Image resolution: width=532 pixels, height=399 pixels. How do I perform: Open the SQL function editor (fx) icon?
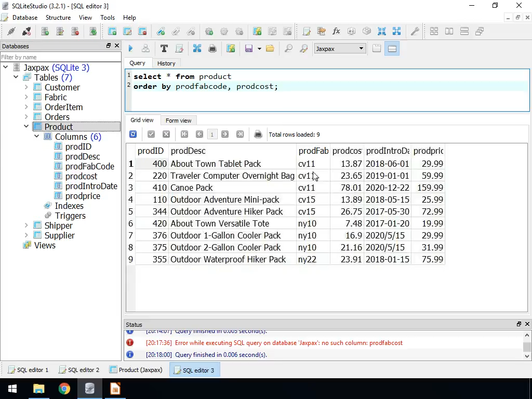(x=336, y=31)
